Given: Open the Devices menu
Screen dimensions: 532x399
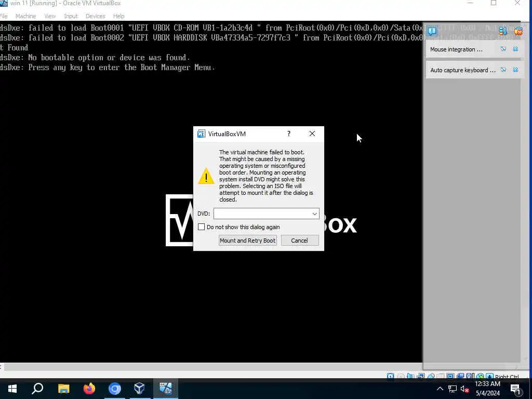Looking at the screenshot, I should tap(96, 16).
